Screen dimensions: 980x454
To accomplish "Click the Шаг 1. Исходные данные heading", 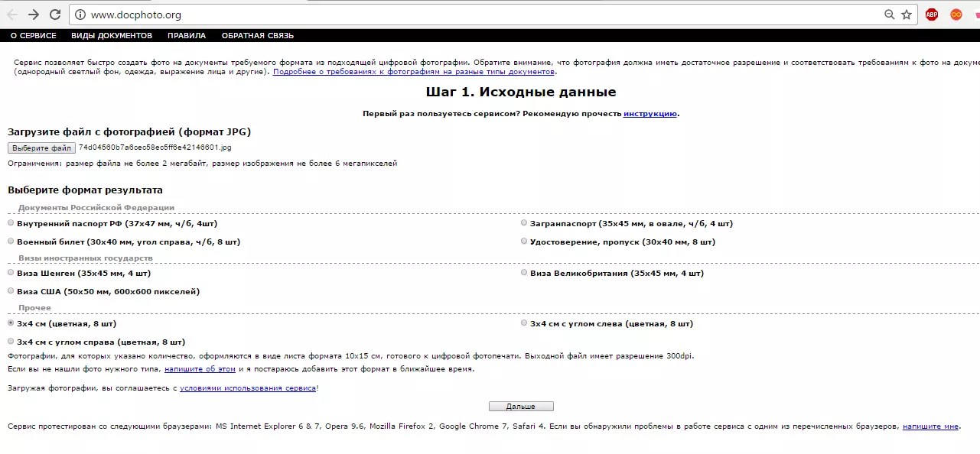I will [x=521, y=92].
